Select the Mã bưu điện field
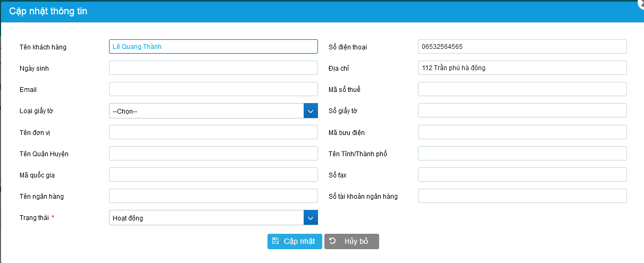The height and width of the screenshot is (263, 644). click(522, 132)
